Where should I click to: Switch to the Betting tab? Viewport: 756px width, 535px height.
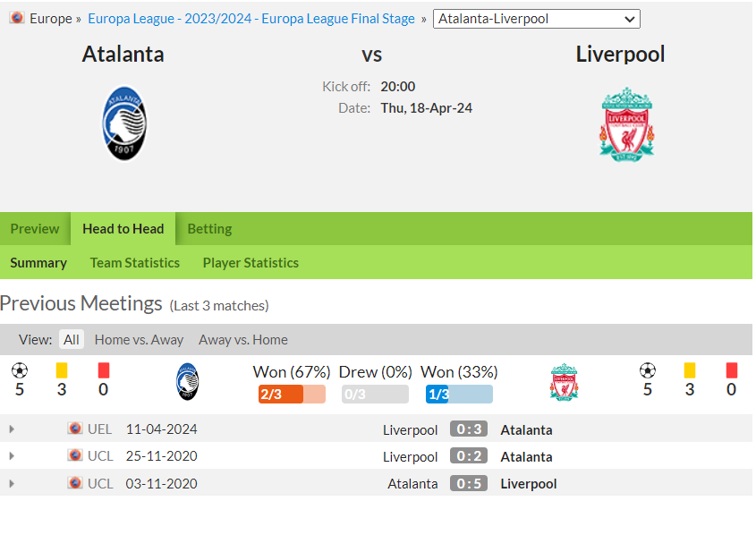[x=209, y=228]
